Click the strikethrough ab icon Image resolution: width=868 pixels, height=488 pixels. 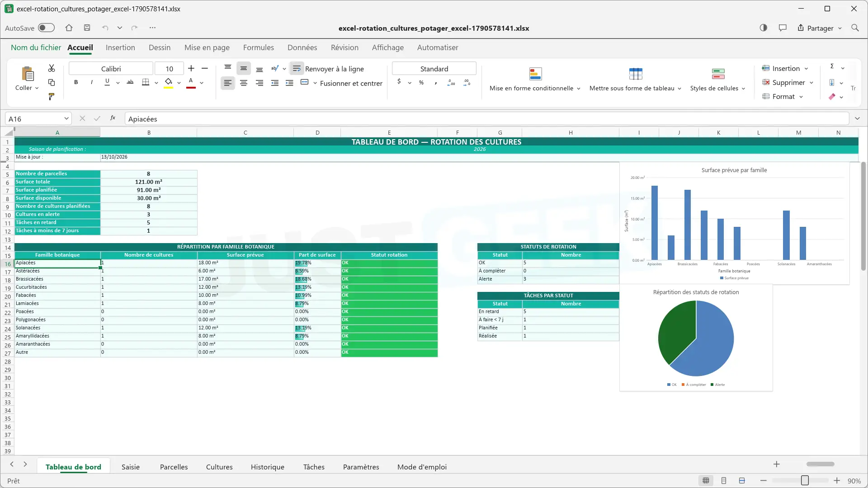(130, 82)
